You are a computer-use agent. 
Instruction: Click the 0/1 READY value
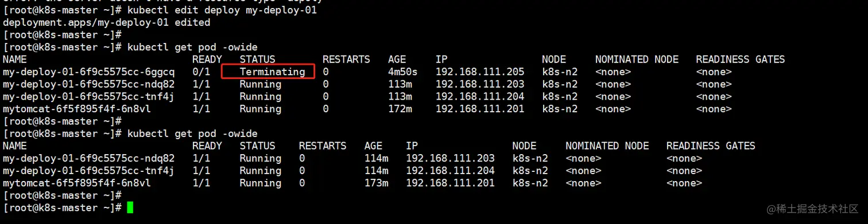201,72
